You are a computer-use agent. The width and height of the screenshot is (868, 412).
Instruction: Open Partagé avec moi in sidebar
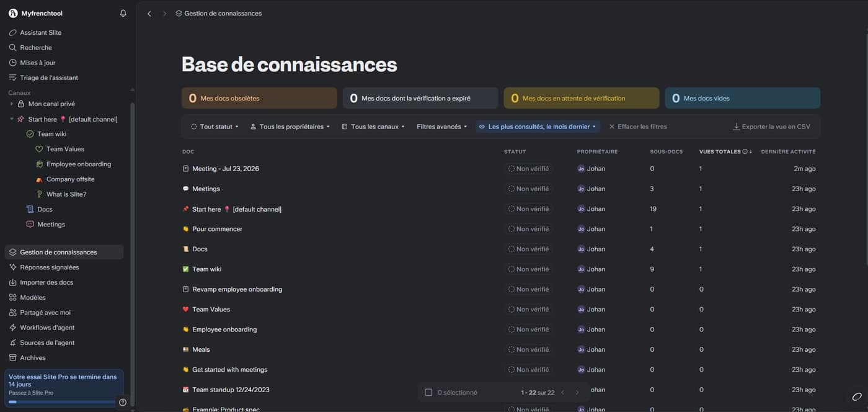point(64,313)
